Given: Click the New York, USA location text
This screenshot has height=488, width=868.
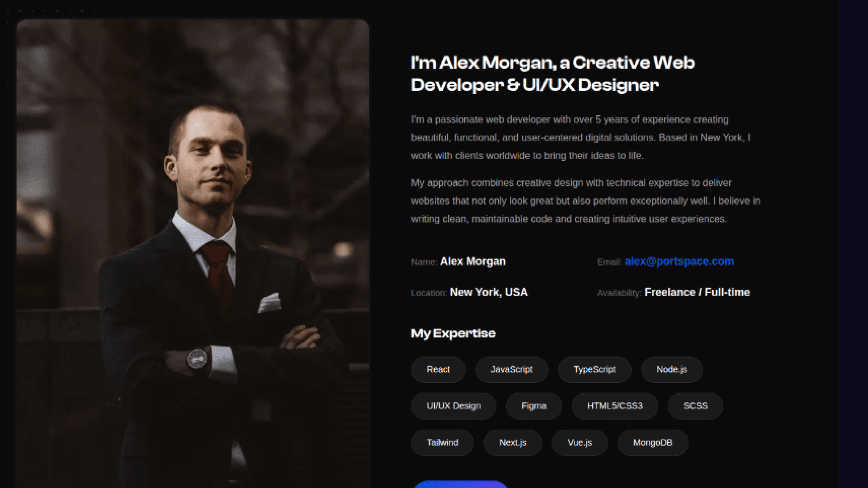Looking at the screenshot, I should tap(489, 292).
